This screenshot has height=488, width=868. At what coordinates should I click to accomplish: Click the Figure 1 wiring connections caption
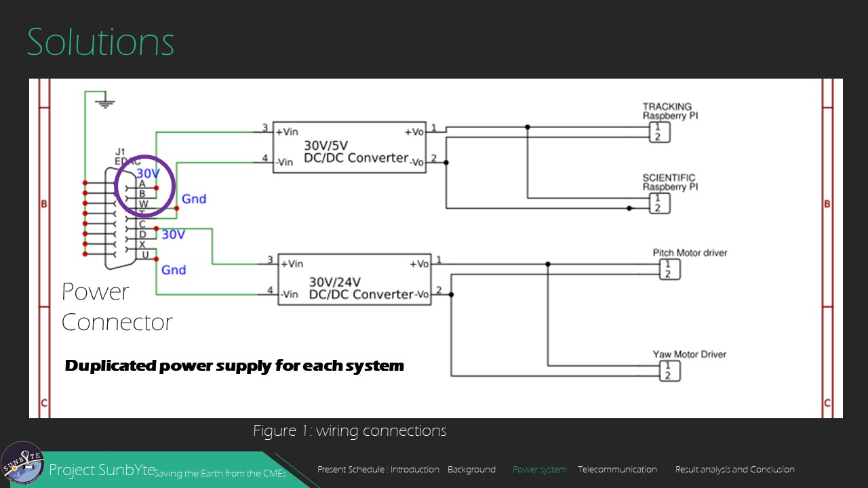click(349, 431)
